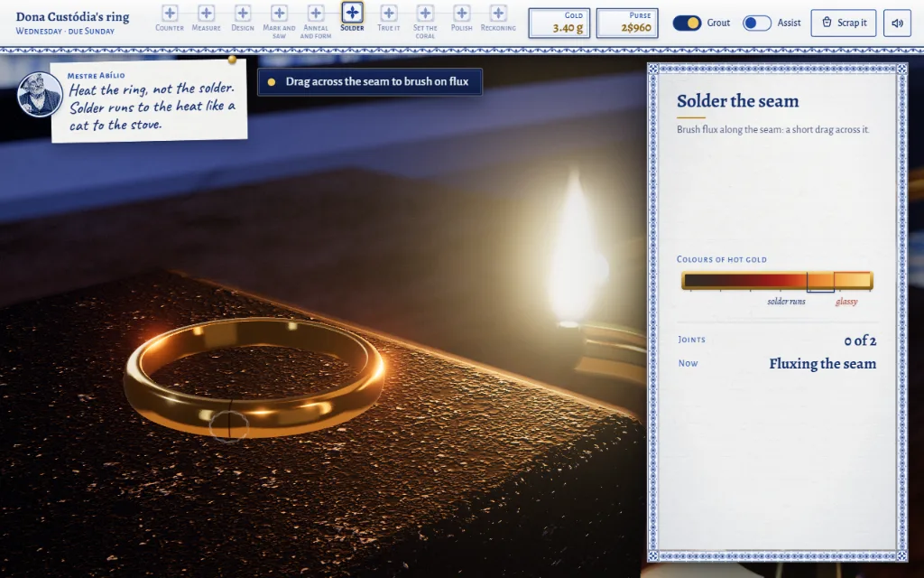Click Mestre Abílio's portrait
The image size is (924, 578).
coord(40,94)
